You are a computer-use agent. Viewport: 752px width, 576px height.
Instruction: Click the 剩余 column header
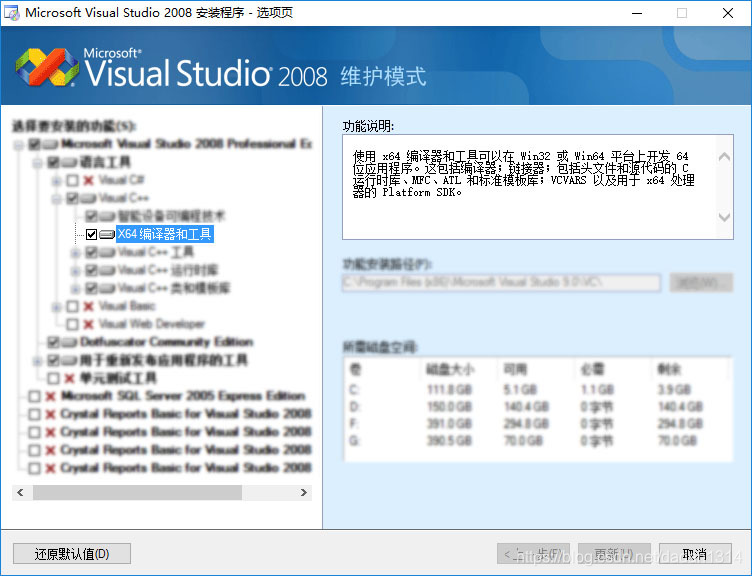tap(670, 369)
